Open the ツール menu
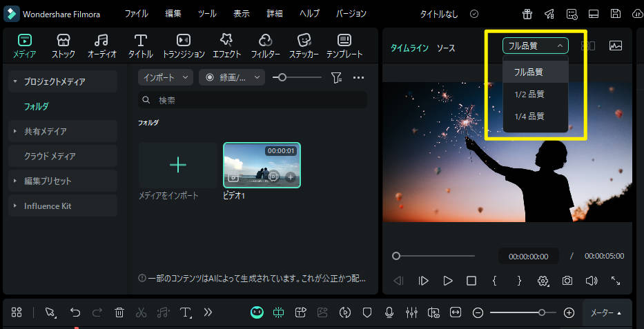Viewport: 644px width, 329px height. click(x=207, y=14)
